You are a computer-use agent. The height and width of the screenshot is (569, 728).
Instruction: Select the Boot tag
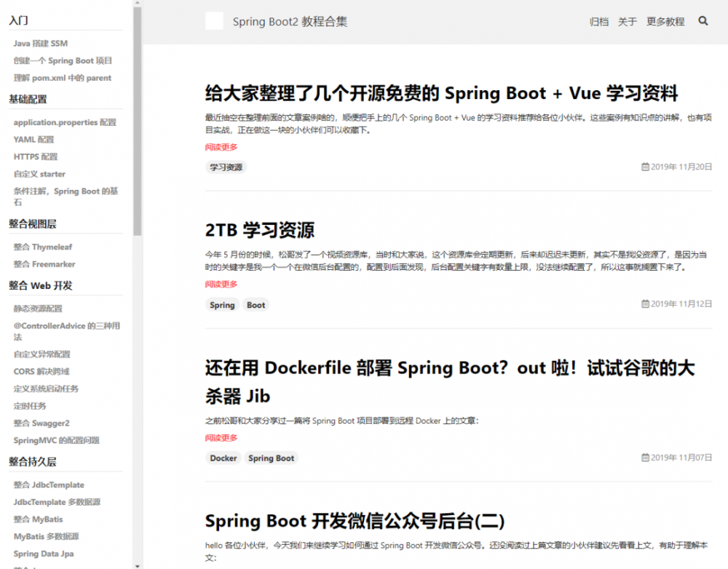tap(256, 304)
